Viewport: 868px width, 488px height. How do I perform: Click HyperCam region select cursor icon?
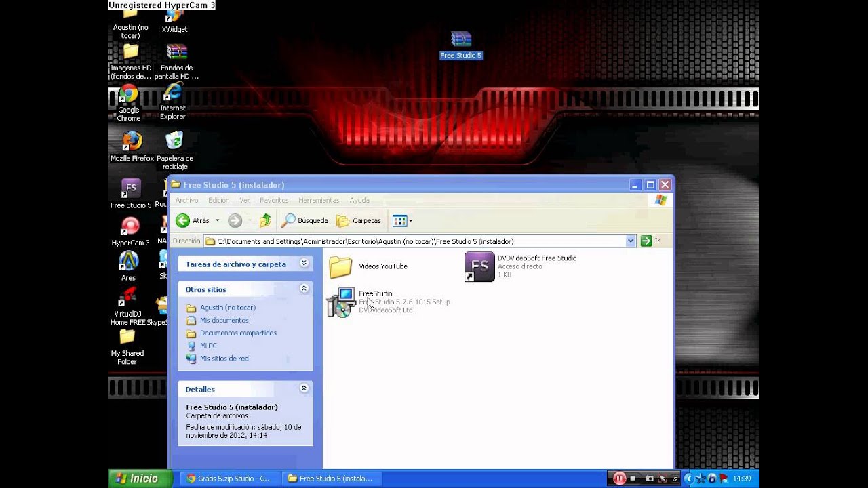(663, 479)
